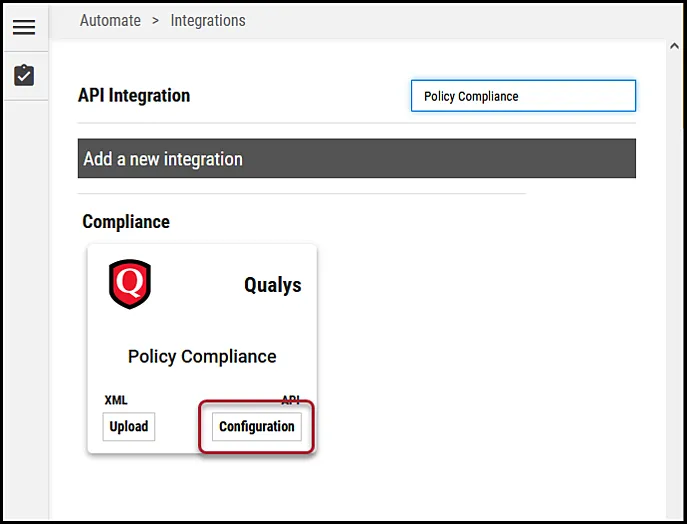Focus the Policy Compliance search field
This screenshot has height=524, width=687.
click(x=523, y=96)
